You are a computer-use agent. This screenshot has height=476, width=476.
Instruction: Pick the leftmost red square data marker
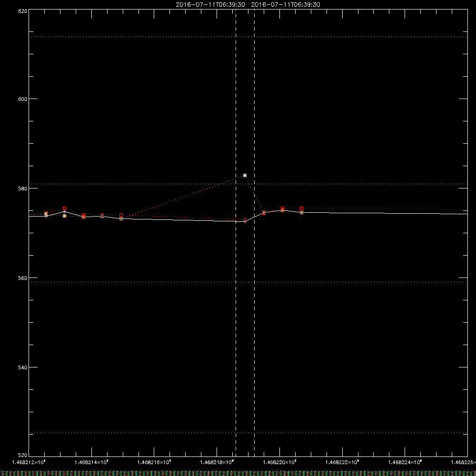pos(46,213)
